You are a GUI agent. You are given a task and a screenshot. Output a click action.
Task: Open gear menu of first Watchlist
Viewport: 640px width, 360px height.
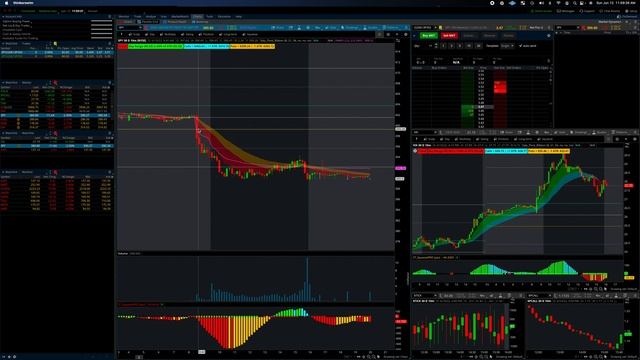pyautogui.click(x=109, y=44)
